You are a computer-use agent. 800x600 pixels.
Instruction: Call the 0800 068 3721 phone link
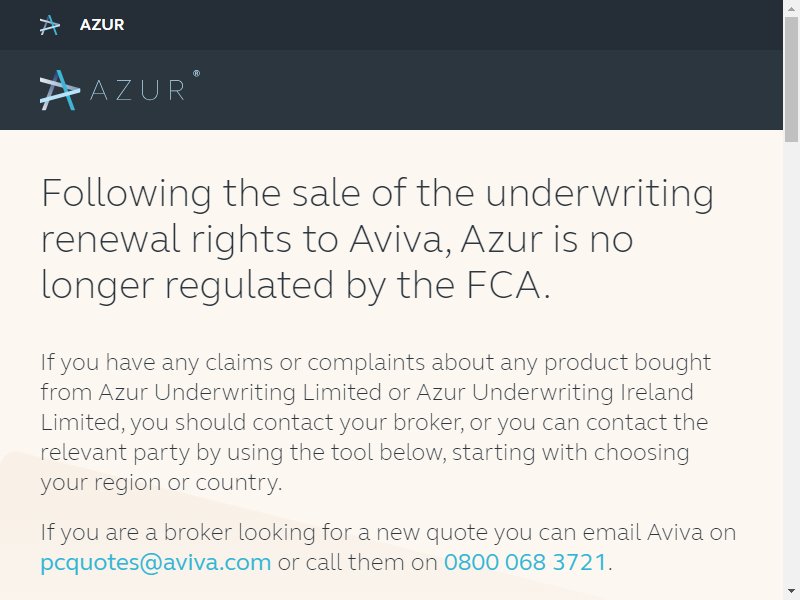(525, 562)
